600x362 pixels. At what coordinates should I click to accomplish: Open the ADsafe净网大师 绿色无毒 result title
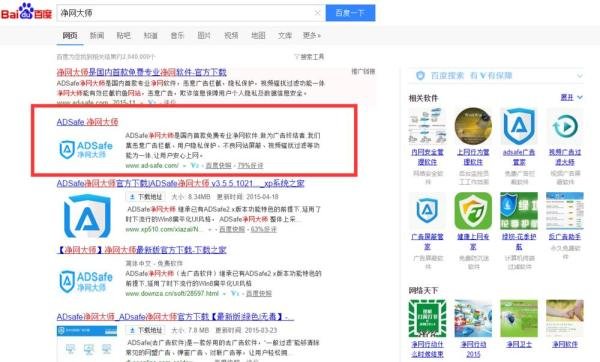pos(175,317)
